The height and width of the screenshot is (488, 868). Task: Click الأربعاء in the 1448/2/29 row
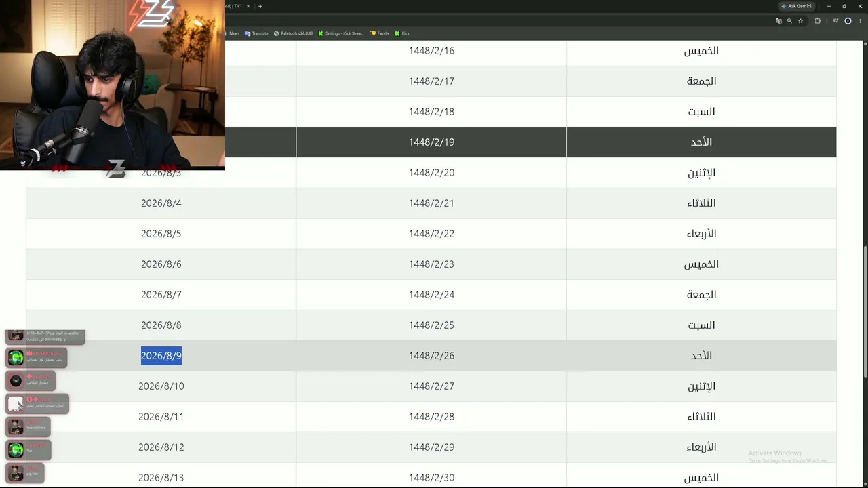tap(701, 447)
